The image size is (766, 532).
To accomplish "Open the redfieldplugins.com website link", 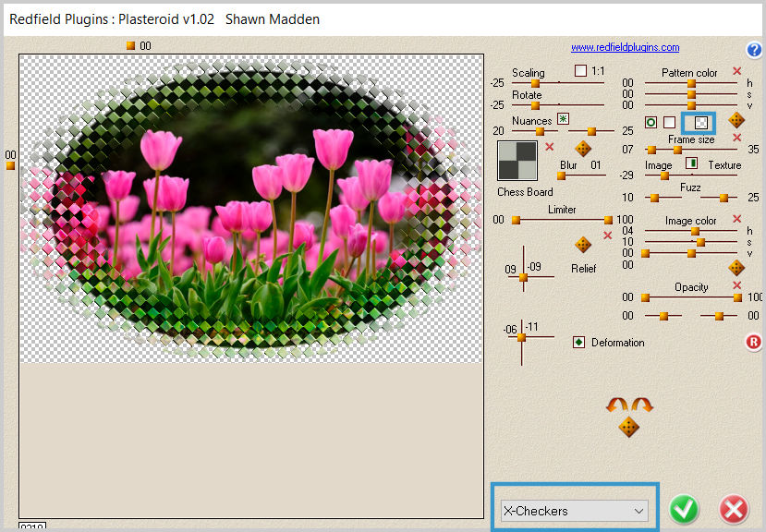I will (x=625, y=47).
